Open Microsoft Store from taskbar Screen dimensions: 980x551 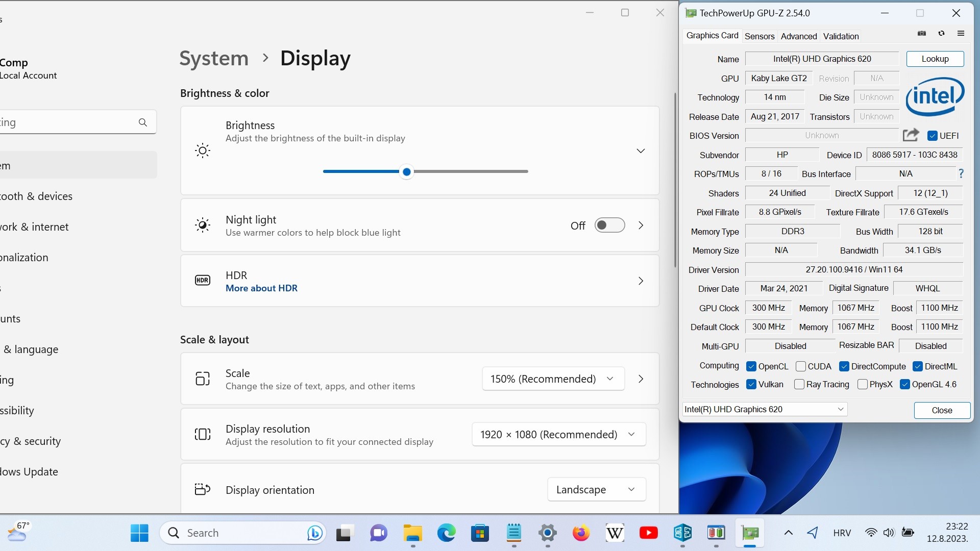click(480, 533)
